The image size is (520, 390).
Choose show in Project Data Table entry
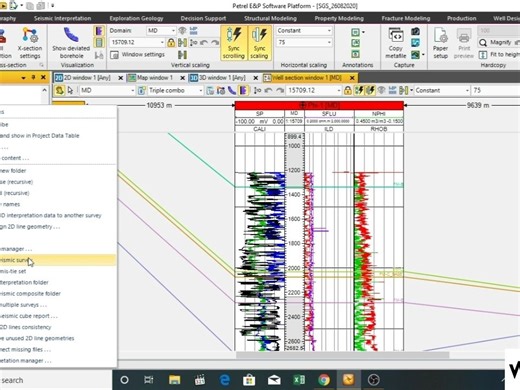coord(57,136)
